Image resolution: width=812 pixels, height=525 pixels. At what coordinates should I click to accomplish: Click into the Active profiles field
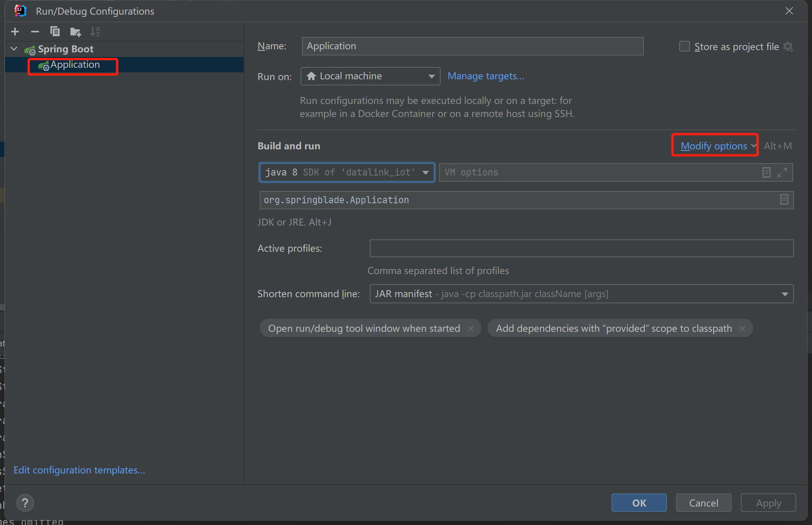click(581, 248)
